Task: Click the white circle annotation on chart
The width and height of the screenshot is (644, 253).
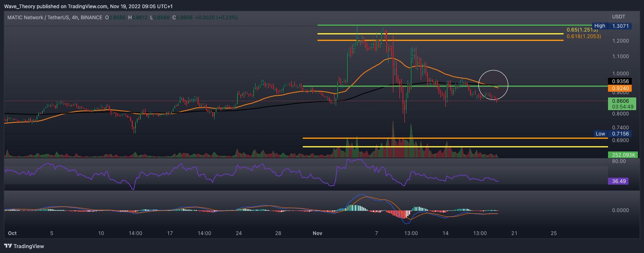Action: [493, 85]
